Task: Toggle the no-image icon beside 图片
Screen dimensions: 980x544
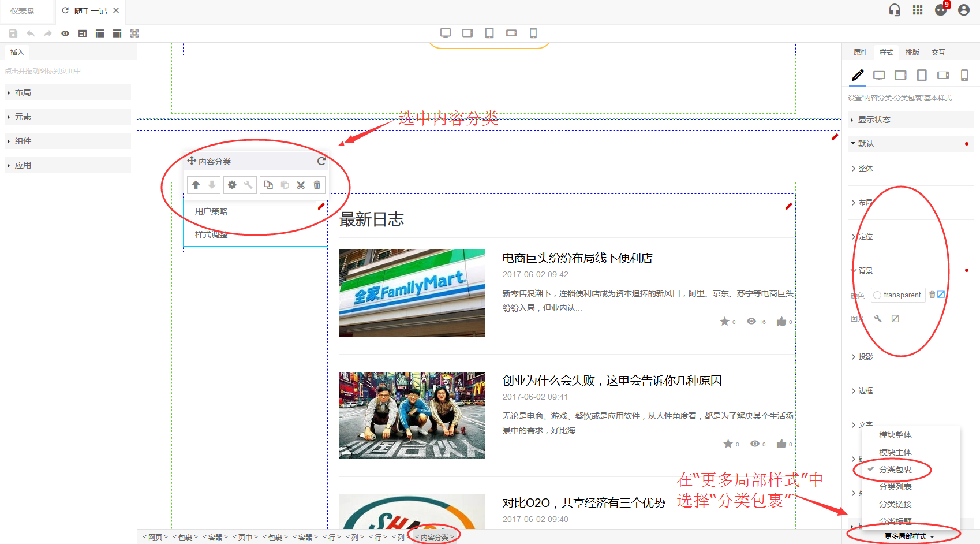Action: tap(895, 319)
